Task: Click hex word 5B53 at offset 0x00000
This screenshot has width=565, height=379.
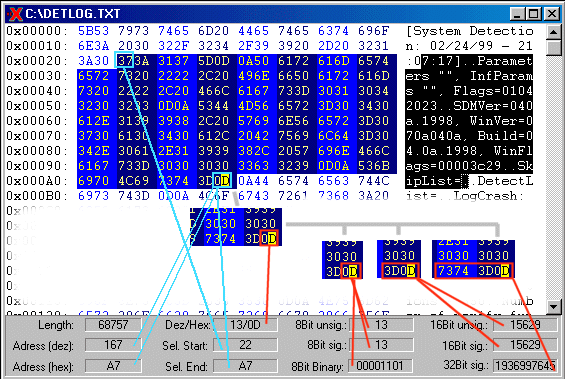Action: pyautogui.click(x=93, y=31)
